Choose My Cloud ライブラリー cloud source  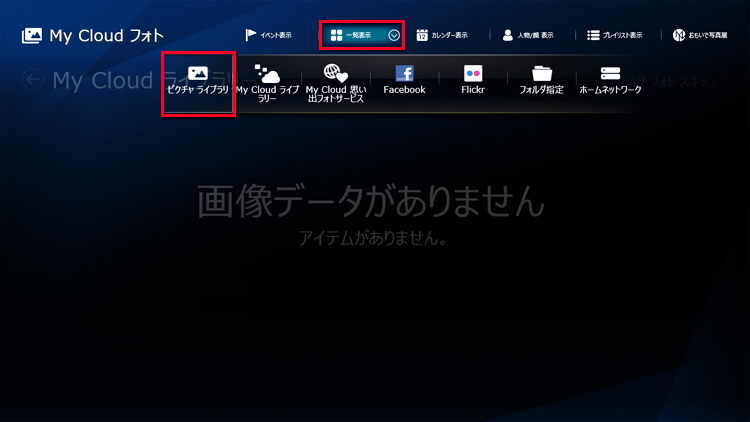coord(267,83)
